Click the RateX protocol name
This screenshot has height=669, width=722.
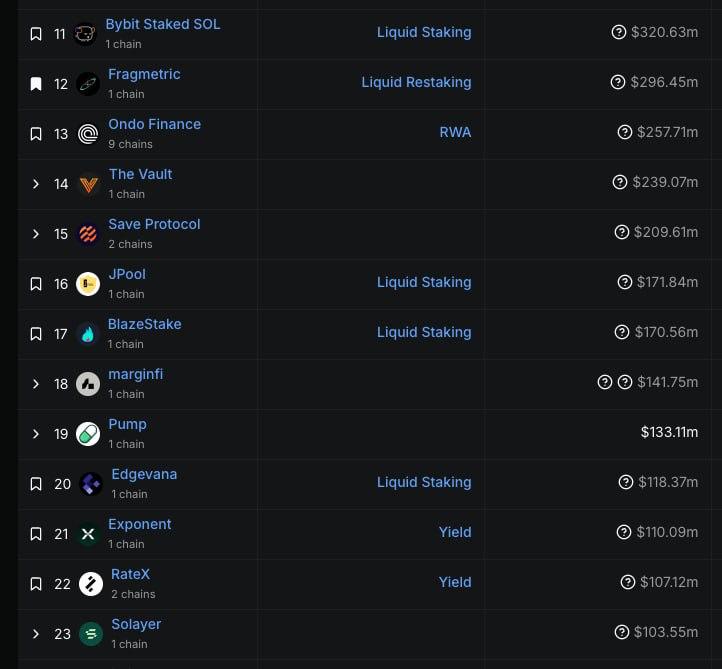130,574
